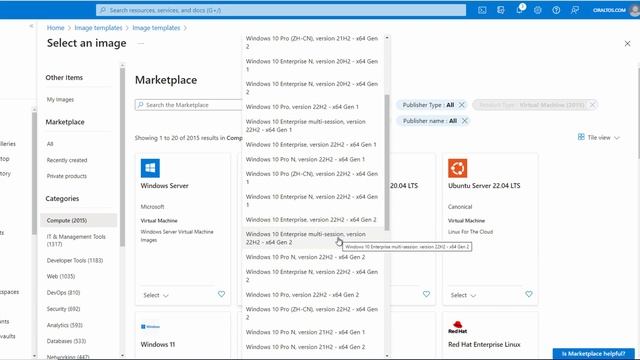Screen dimensions: 640x360
Task: Select the Analytics (593) category
Action: pyautogui.click(x=64, y=325)
